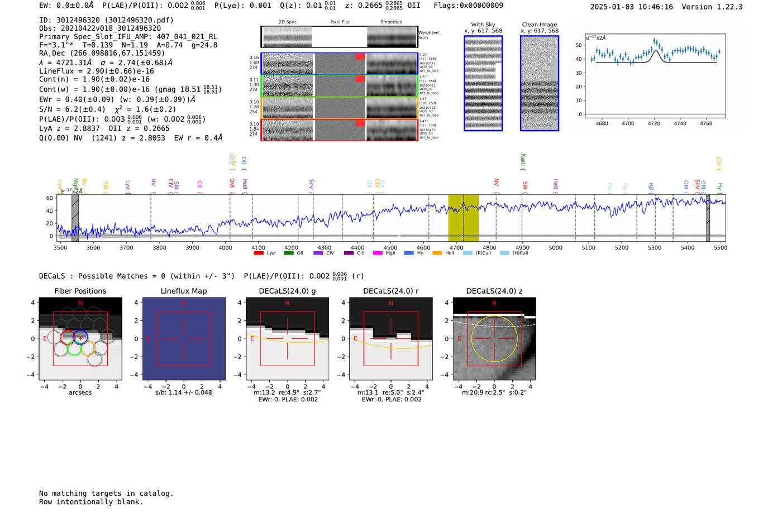Click the gray hatched band near 5460
This screenshot has width=782, height=532.
click(708, 218)
